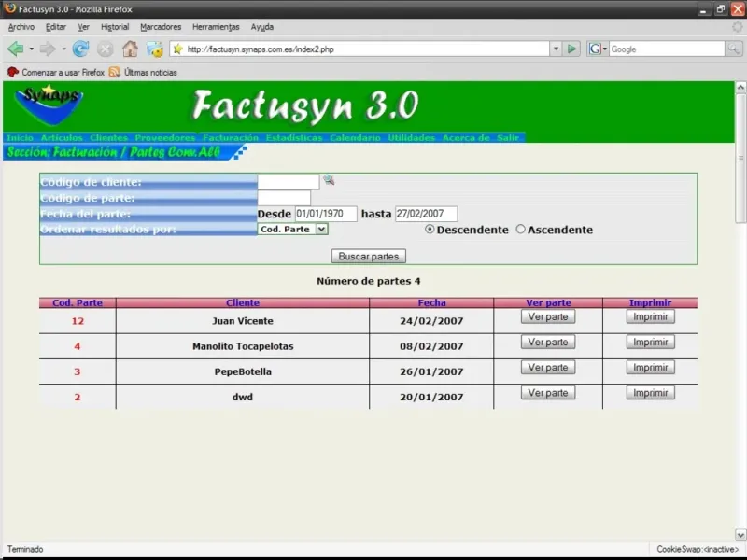This screenshot has width=747, height=560.
Task: Open the Ver menu
Action: pos(83,27)
